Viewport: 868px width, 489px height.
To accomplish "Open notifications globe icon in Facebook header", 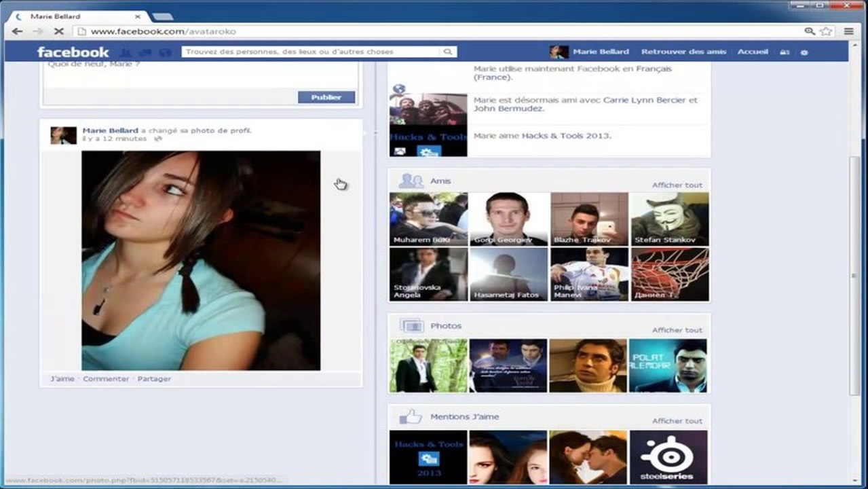I will point(164,52).
